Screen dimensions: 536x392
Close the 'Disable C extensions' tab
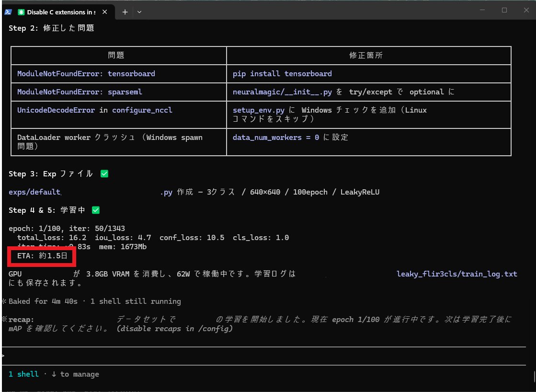coord(104,12)
